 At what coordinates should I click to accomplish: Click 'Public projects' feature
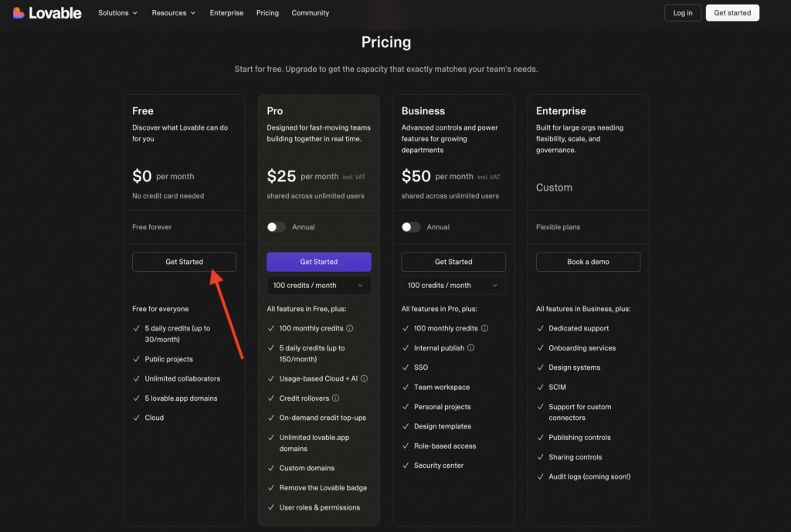point(169,359)
